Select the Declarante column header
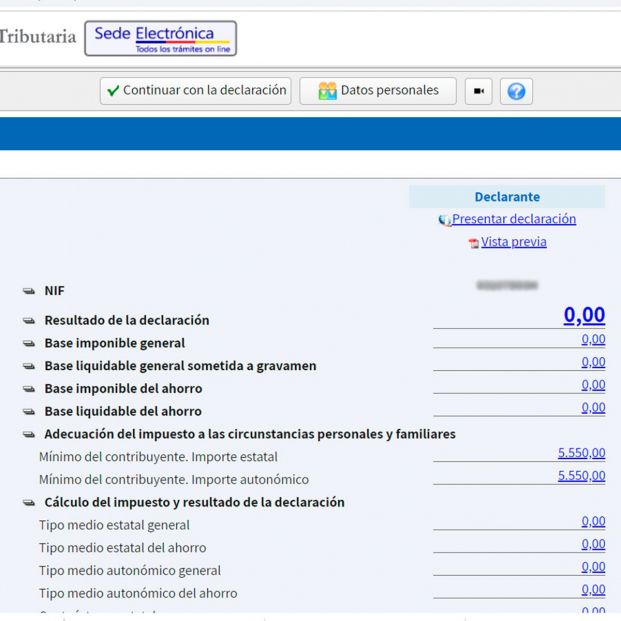 click(507, 197)
